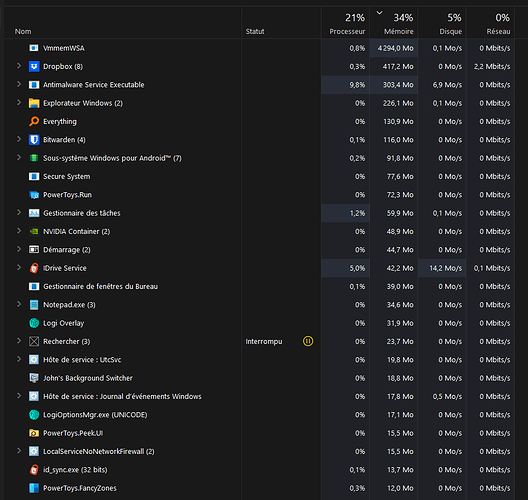The height and width of the screenshot is (500, 528).
Task: Expand the Explorateur Windows (2) group
Action: point(19,102)
